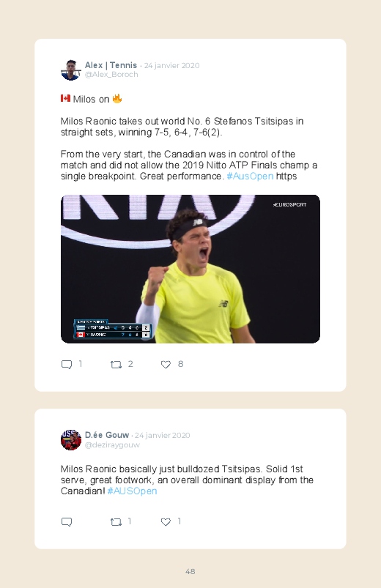Click the reply icon under Alex's tweet
This screenshot has width=381, height=588.
pos(67,365)
